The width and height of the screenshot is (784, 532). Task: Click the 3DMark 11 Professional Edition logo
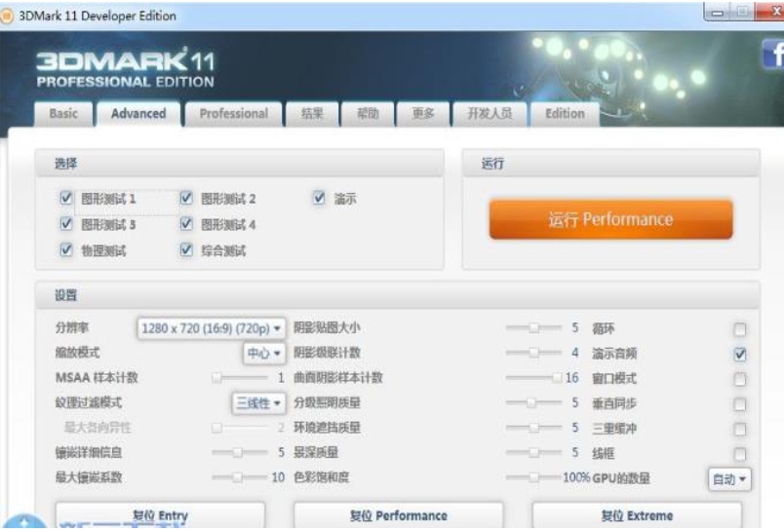click(x=126, y=69)
